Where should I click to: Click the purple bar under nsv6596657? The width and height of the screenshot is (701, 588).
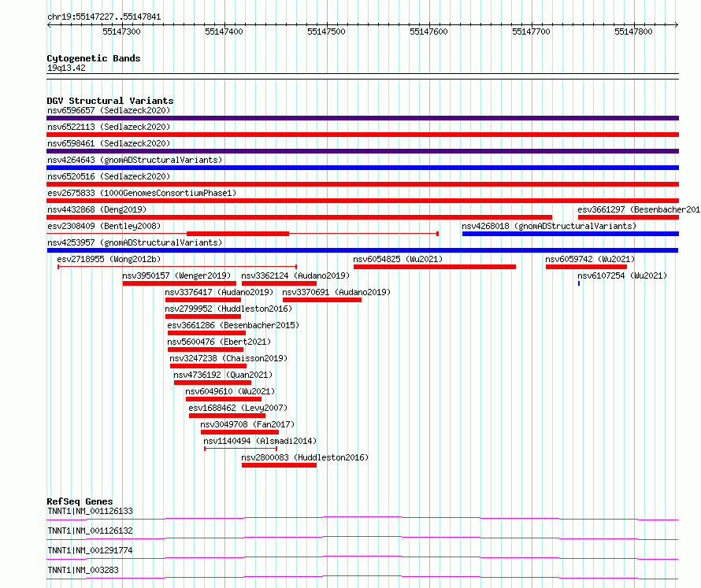click(362, 118)
